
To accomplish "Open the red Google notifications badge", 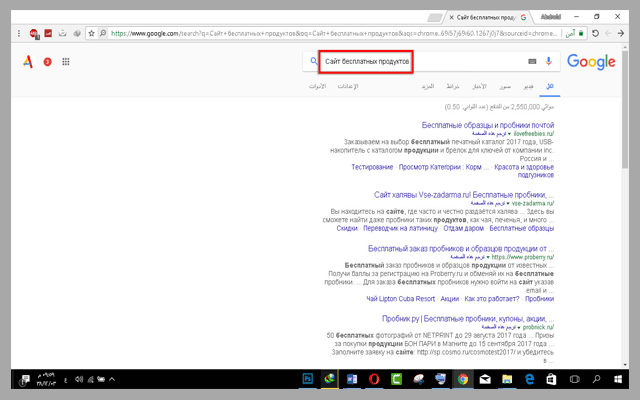I will click(x=47, y=62).
